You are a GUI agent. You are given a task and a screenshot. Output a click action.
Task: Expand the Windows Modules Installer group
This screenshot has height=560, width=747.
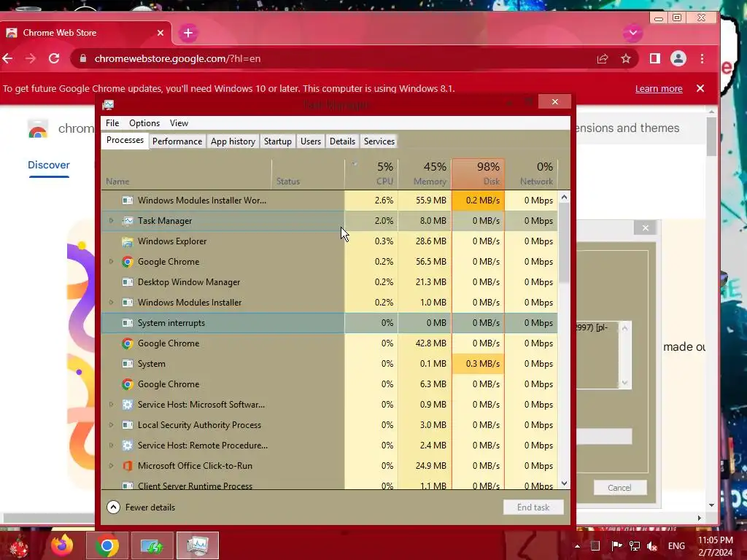coord(111,303)
